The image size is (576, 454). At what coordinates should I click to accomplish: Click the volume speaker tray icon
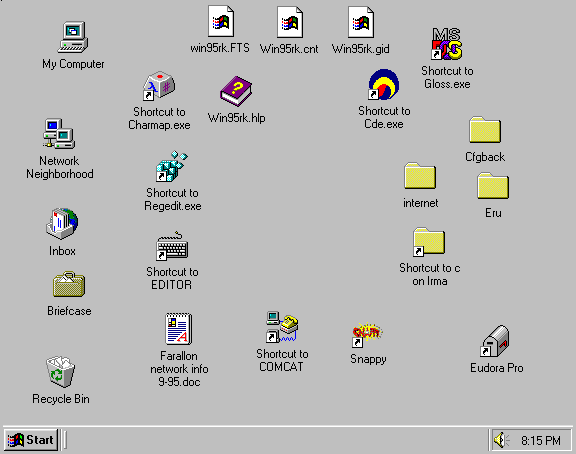[501, 440]
